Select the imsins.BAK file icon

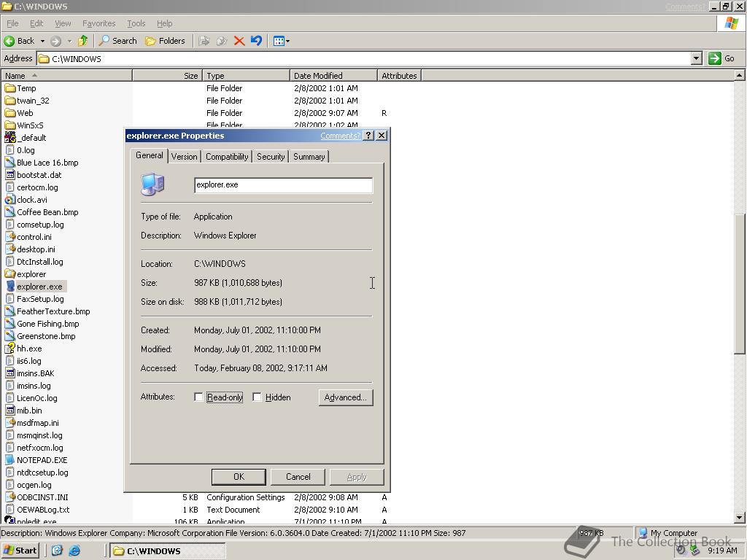tap(10, 373)
